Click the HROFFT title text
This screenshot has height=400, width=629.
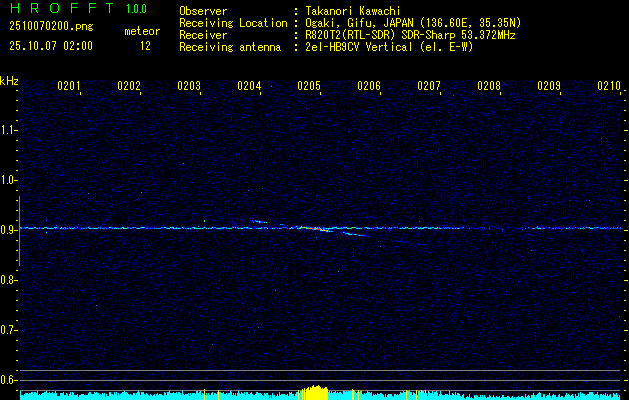pyautogui.click(x=62, y=8)
